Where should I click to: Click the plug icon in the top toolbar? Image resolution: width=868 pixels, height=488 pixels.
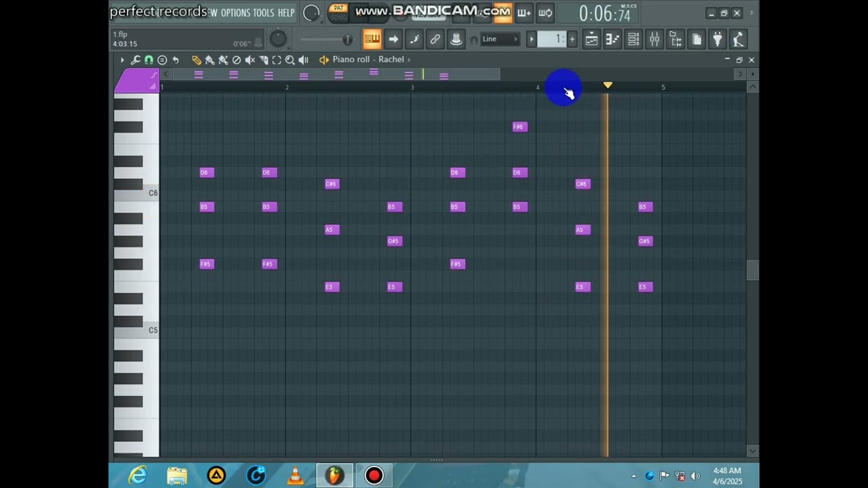point(717,39)
